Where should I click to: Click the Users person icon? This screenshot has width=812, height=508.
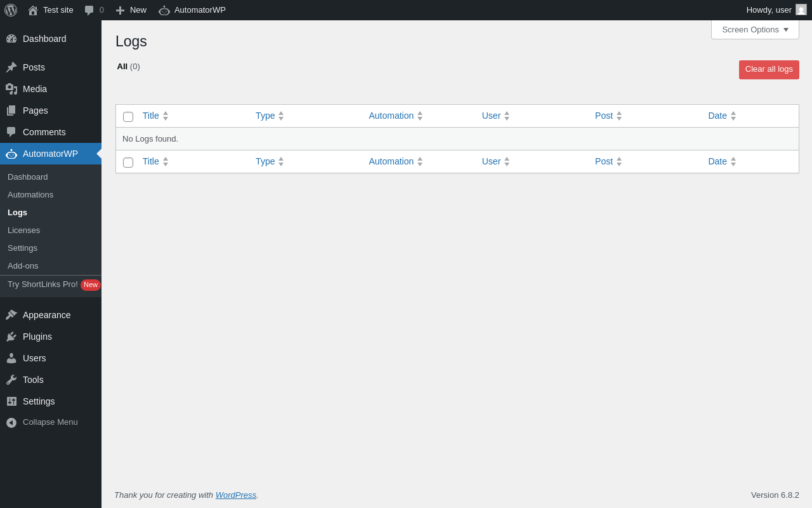(x=11, y=358)
